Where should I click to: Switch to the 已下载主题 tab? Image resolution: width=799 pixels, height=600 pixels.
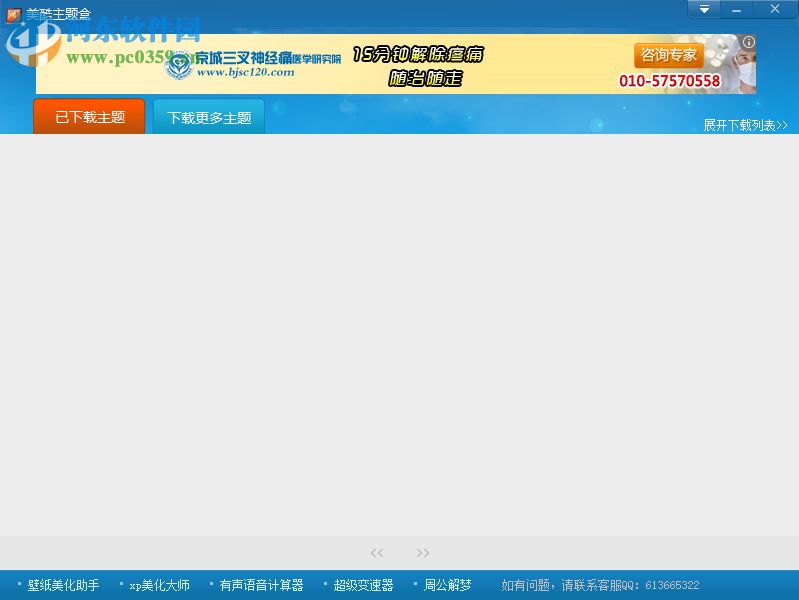click(89, 117)
